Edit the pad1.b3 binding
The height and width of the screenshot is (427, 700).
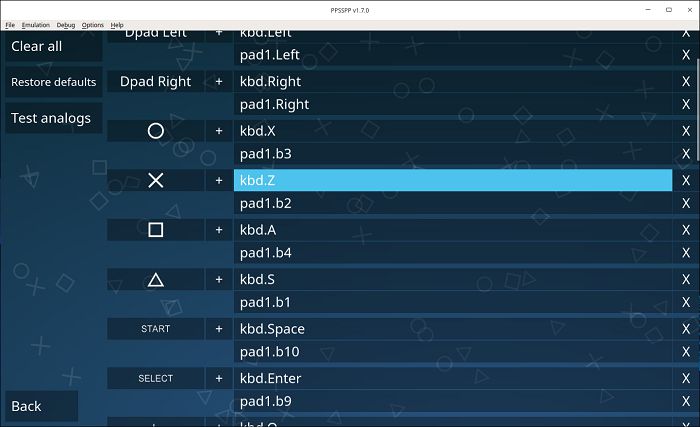click(453, 154)
